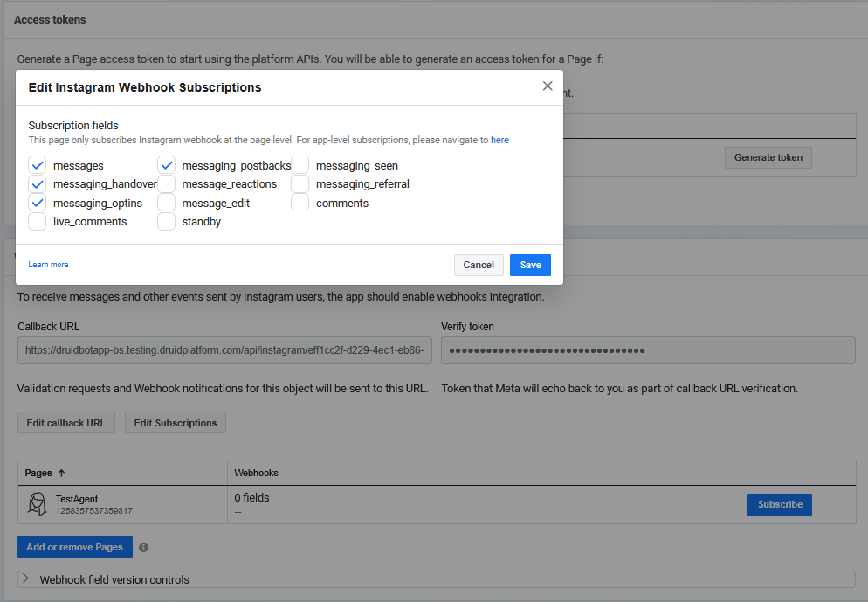
Task: Uncheck the messaging_handover checkbox
Action: click(x=37, y=183)
